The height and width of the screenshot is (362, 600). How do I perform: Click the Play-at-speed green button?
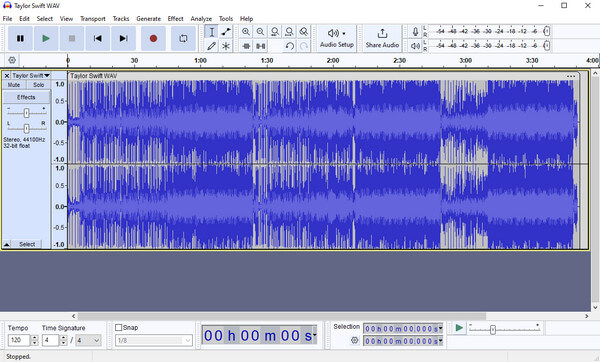(x=459, y=328)
